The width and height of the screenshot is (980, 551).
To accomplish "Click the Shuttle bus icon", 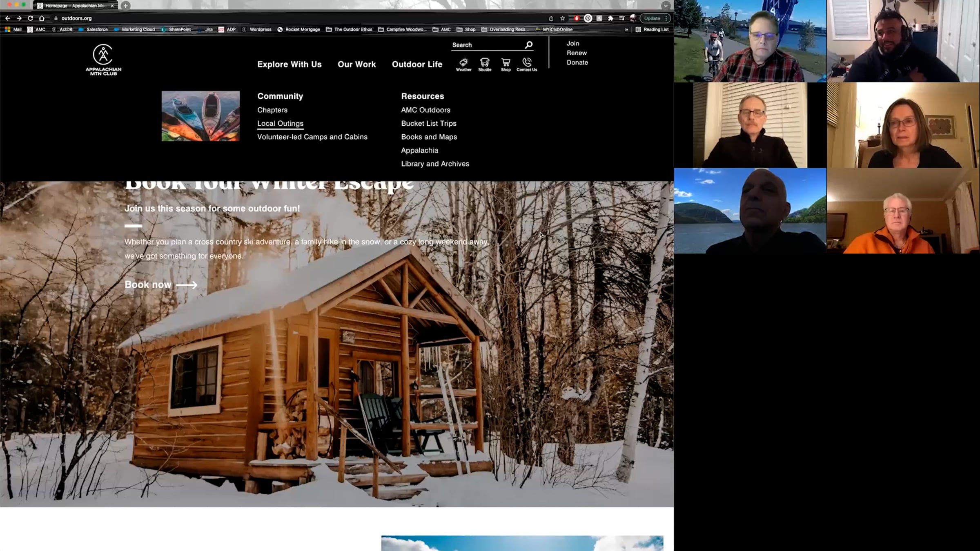I will coord(485,64).
